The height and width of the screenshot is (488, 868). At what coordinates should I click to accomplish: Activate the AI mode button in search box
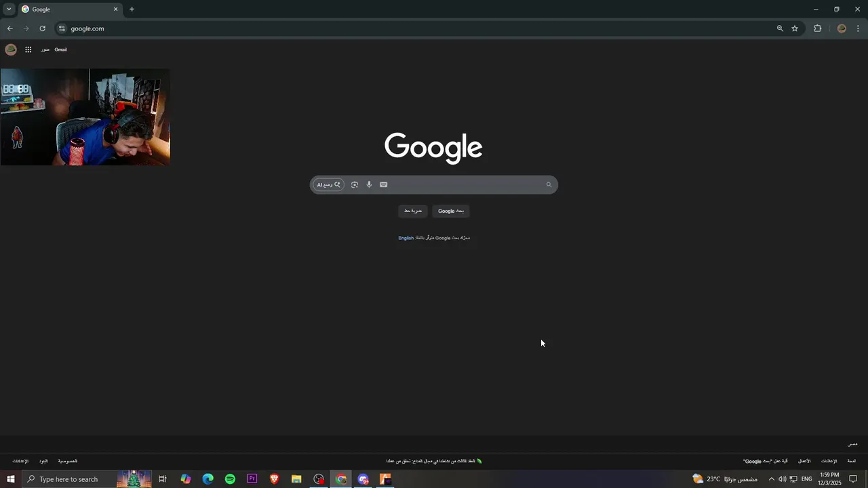328,184
